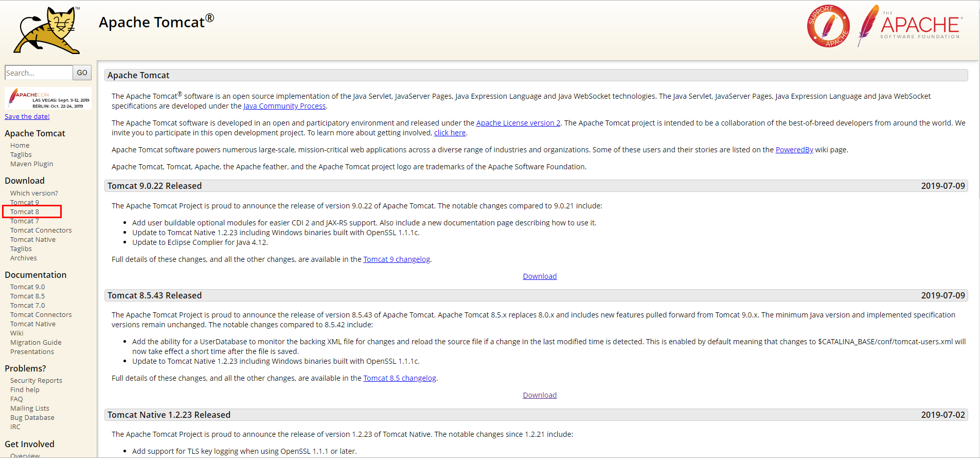Open the IRC link
Viewport: 980px width, 460px height.
(15, 427)
